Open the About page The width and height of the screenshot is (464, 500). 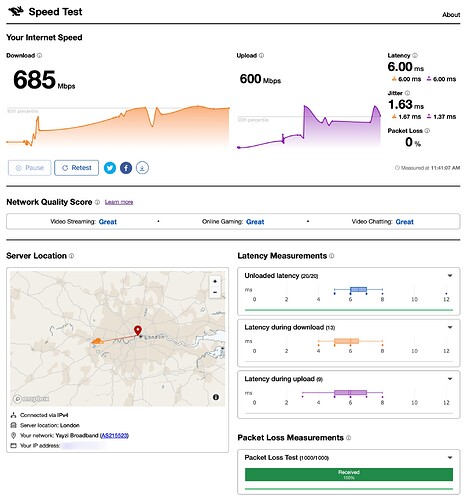(x=451, y=15)
